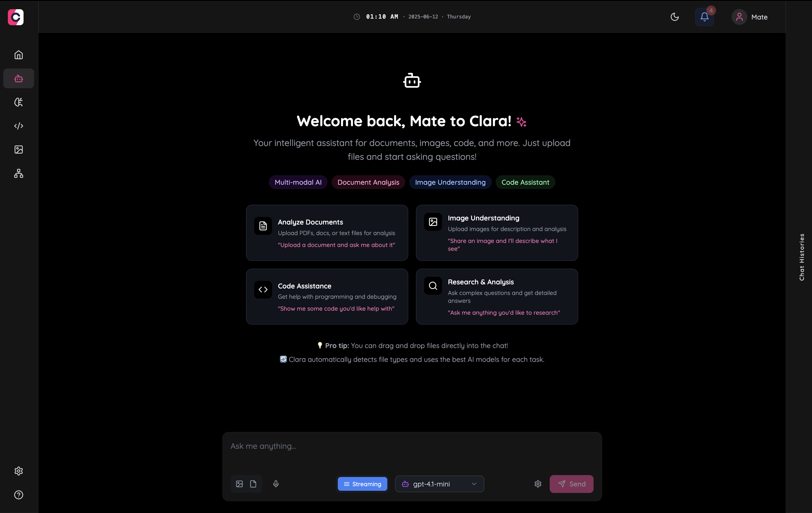Attach a document using file icon
812x513 pixels.
pos(253,484)
